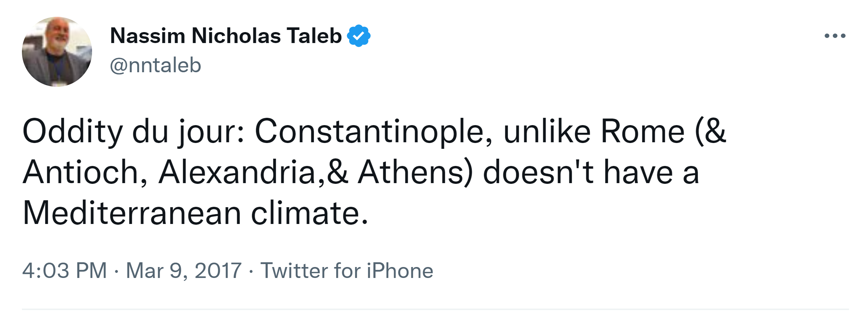The image size is (868, 321).
Task: Click the 4:03 PM timestamp
Action: pos(64,271)
